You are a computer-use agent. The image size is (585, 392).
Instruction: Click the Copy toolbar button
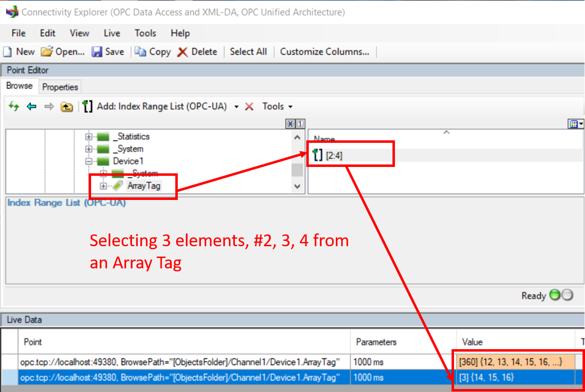pos(153,52)
